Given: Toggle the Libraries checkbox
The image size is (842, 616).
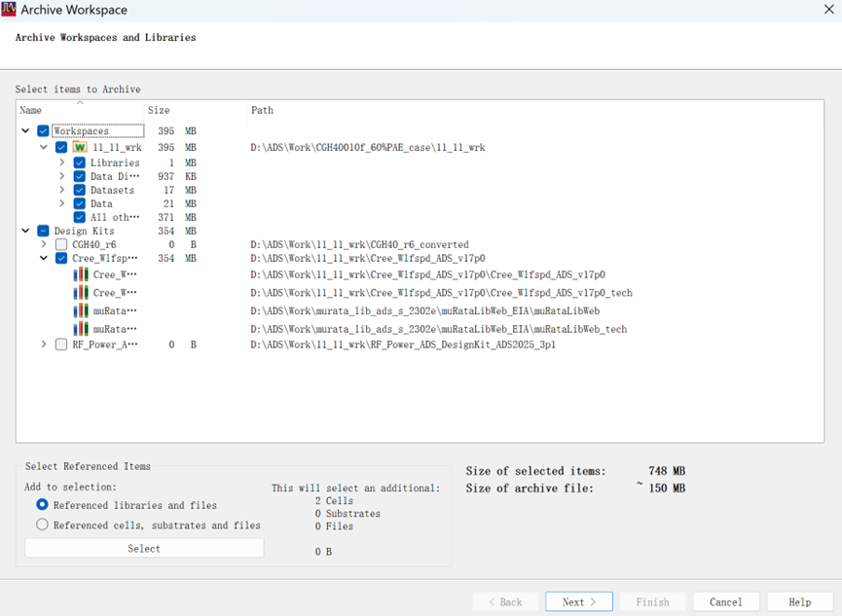Looking at the screenshot, I should pyautogui.click(x=80, y=163).
